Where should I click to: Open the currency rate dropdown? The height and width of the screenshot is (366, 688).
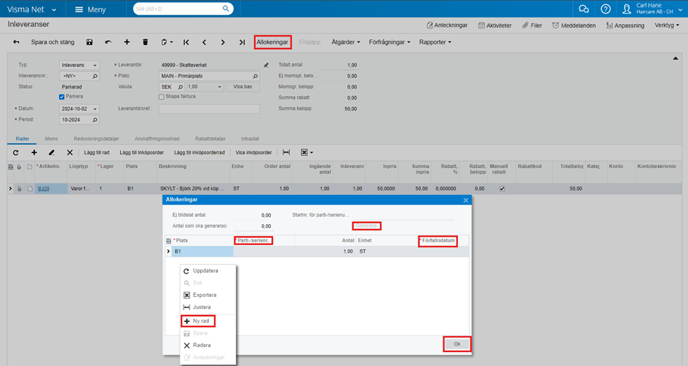219,87
